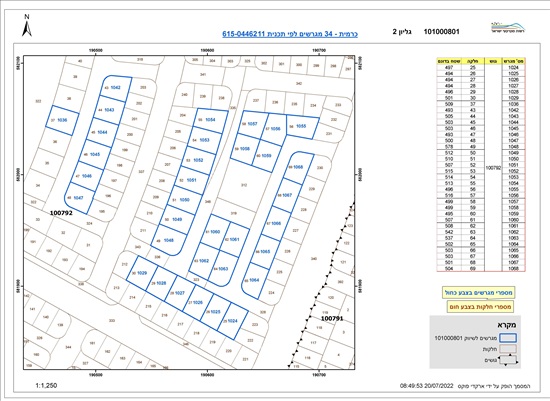
Task: Click lot 1055 parcel polygon
Action: [x=303, y=127]
